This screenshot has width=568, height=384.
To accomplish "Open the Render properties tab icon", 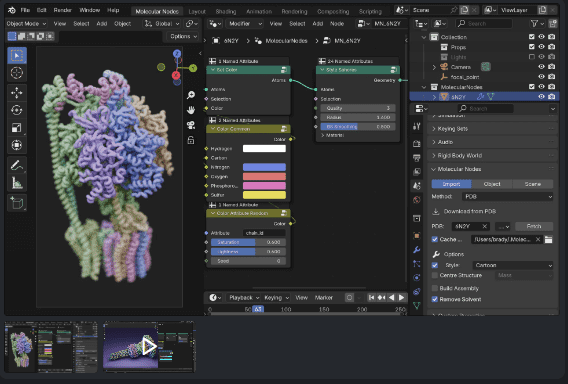I will coord(417,144).
